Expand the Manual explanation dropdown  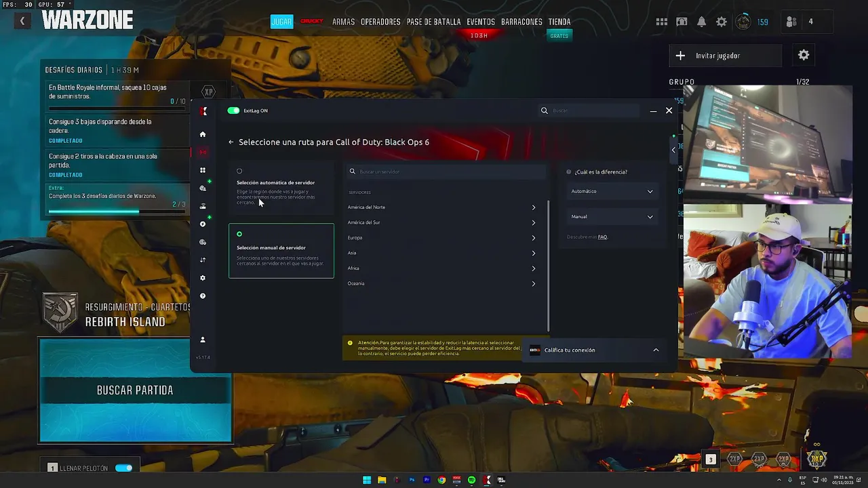(612, 217)
